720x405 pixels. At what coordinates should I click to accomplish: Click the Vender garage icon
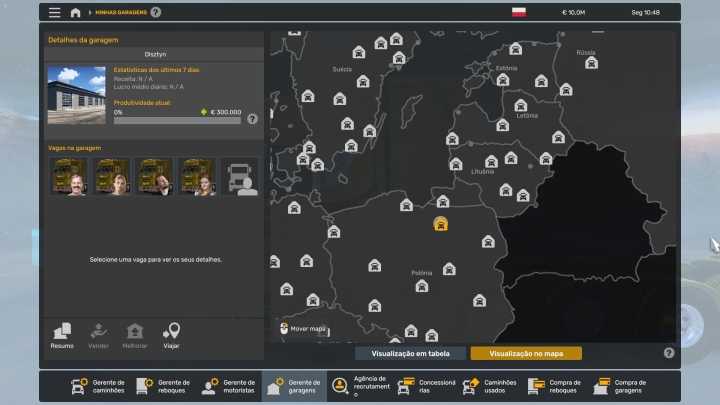tap(98, 336)
